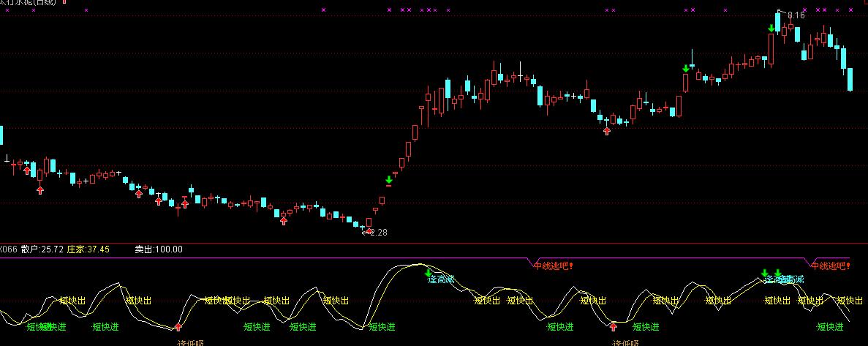Click the green down arrow on the mid-rally candles
Screen dimensions: 868x346
389,179
